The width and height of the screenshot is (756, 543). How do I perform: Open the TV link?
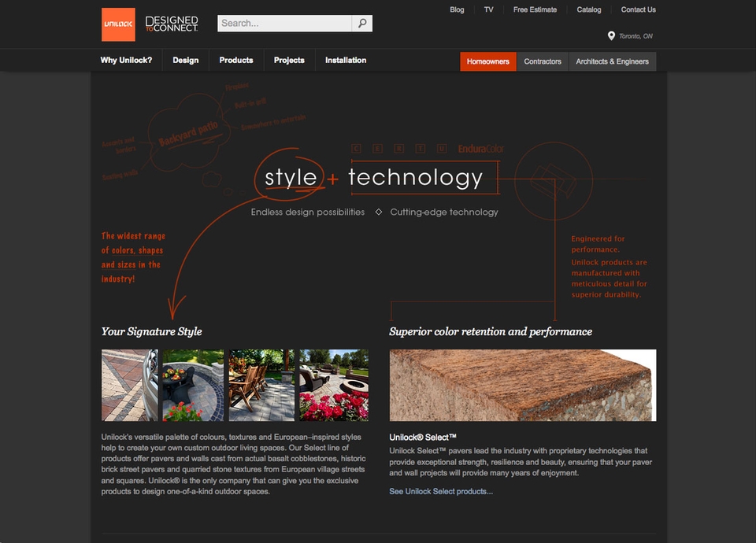coord(488,9)
